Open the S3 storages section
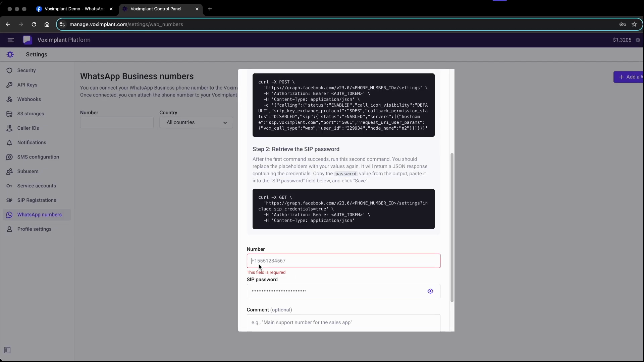The width and height of the screenshot is (644, 362). pos(31,114)
